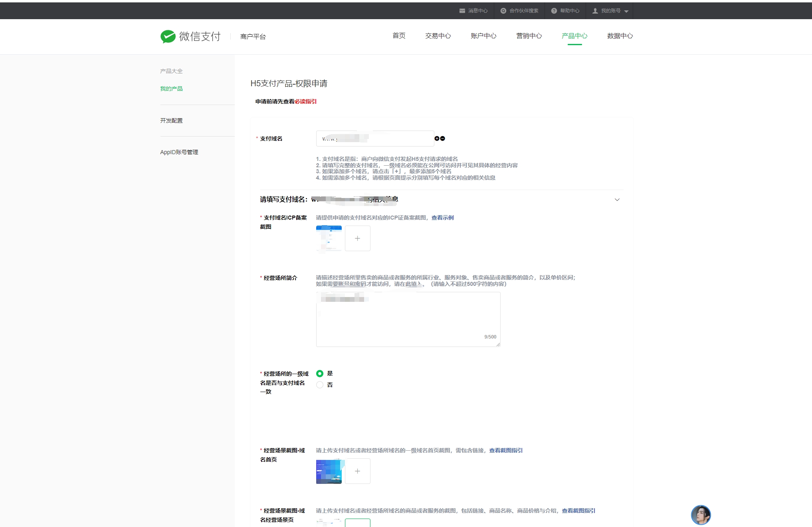Open 我的账号 dropdown menu
This screenshot has height=527, width=812.
610,11
